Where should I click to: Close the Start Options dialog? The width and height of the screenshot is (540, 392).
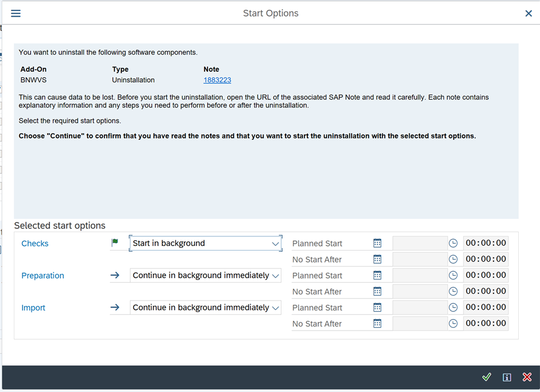[529, 13]
